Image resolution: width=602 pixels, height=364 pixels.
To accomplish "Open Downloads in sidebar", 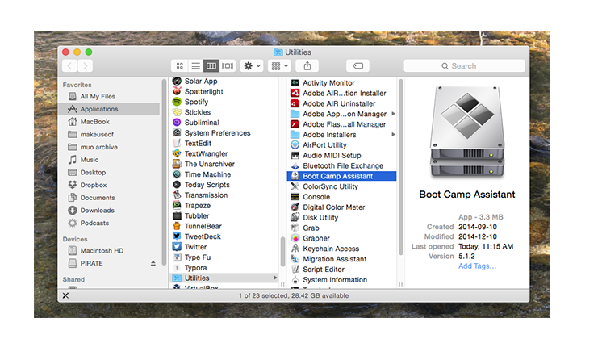I will tap(97, 211).
